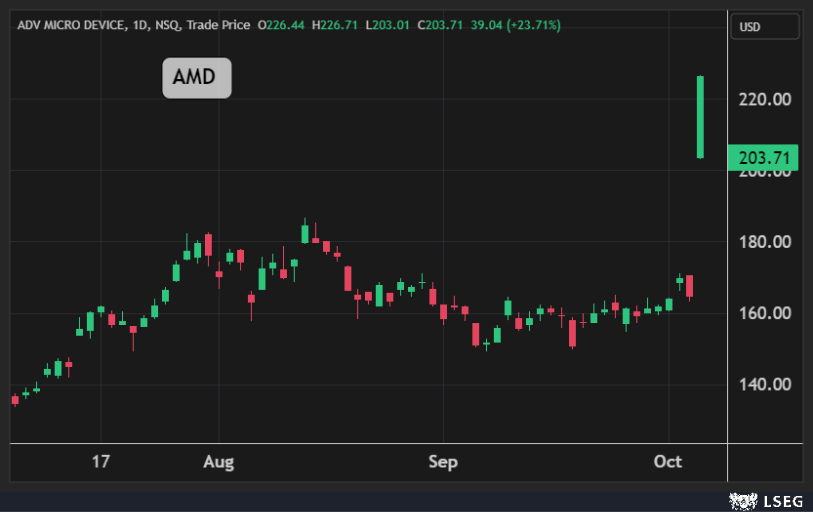Click the LSEG logo icon
The image size is (813, 512).
coord(741,497)
